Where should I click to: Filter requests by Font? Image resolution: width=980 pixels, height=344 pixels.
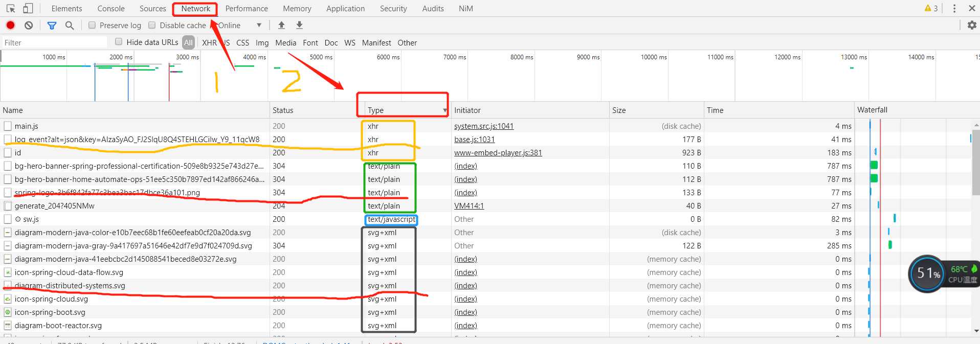point(310,42)
